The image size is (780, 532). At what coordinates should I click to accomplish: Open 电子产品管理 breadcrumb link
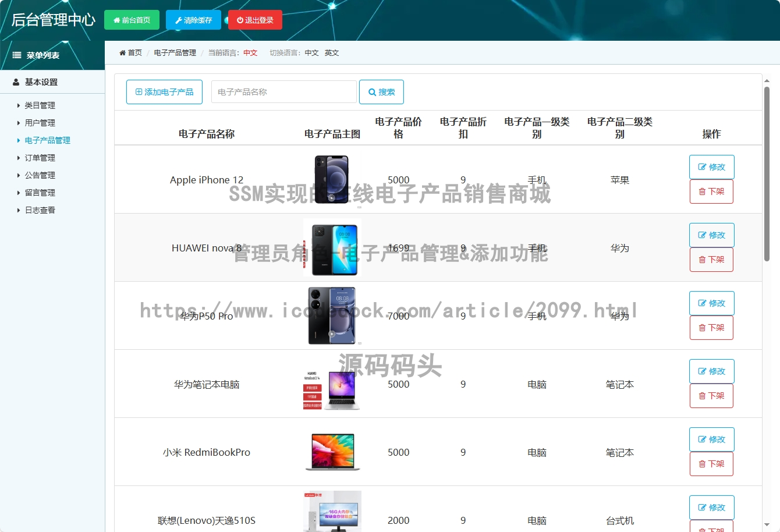[x=175, y=53]
